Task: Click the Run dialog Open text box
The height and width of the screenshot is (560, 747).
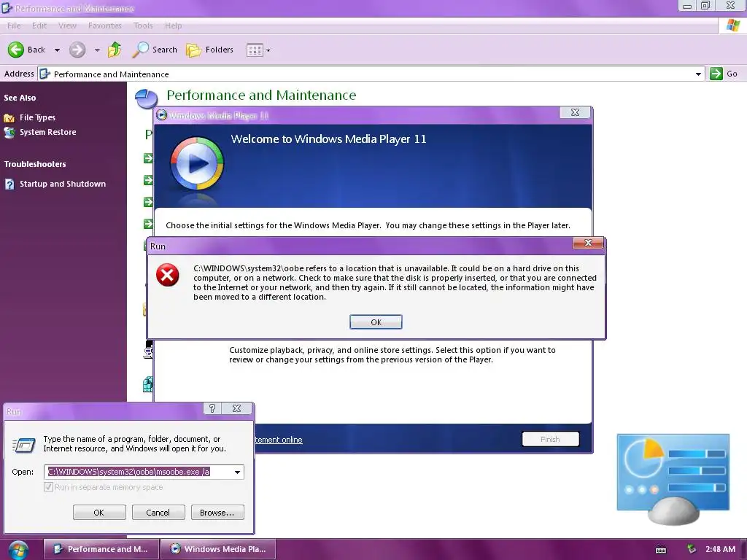Action: coord(137,472)
